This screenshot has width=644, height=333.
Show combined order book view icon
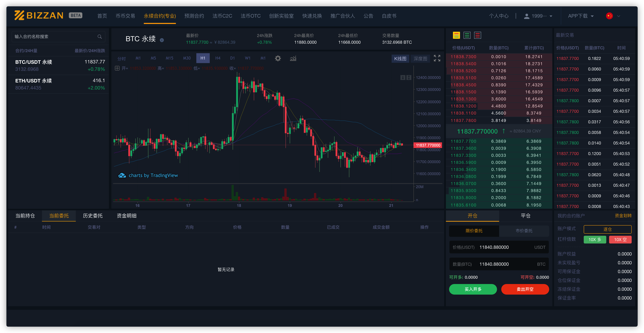pos(456,35)
